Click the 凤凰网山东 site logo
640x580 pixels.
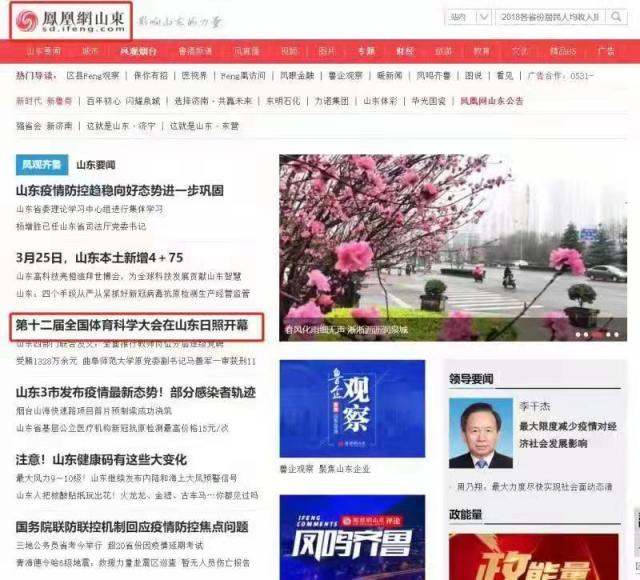click(x=72, y=21)
